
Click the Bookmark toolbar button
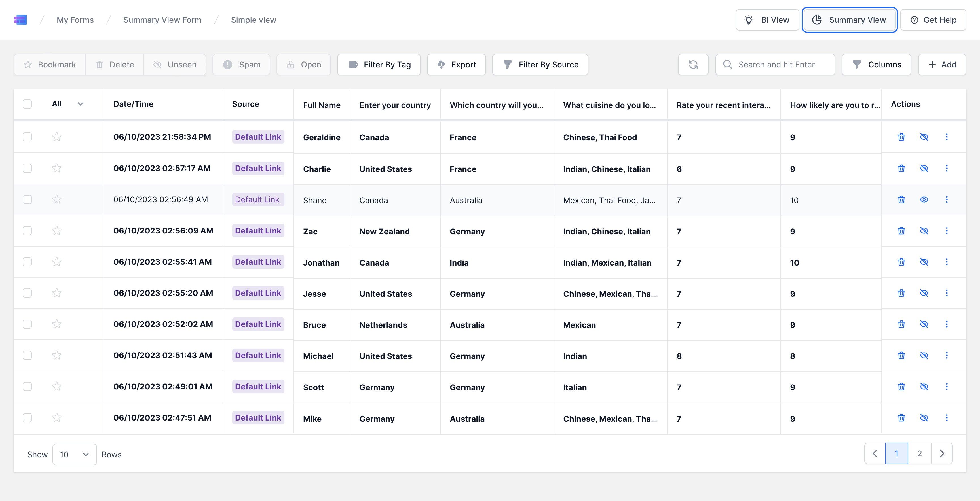pyautogui.click(x=50, y=65)
